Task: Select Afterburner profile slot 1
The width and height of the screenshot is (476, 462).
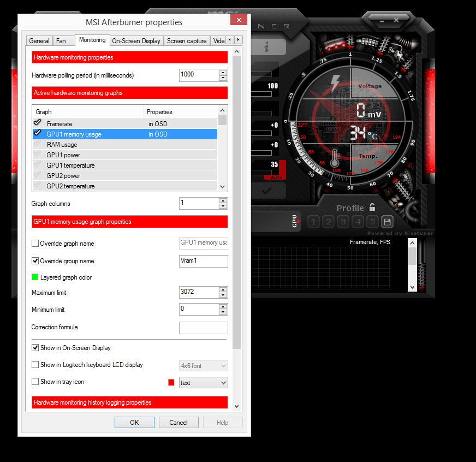Action: click(x=313, y=222)
